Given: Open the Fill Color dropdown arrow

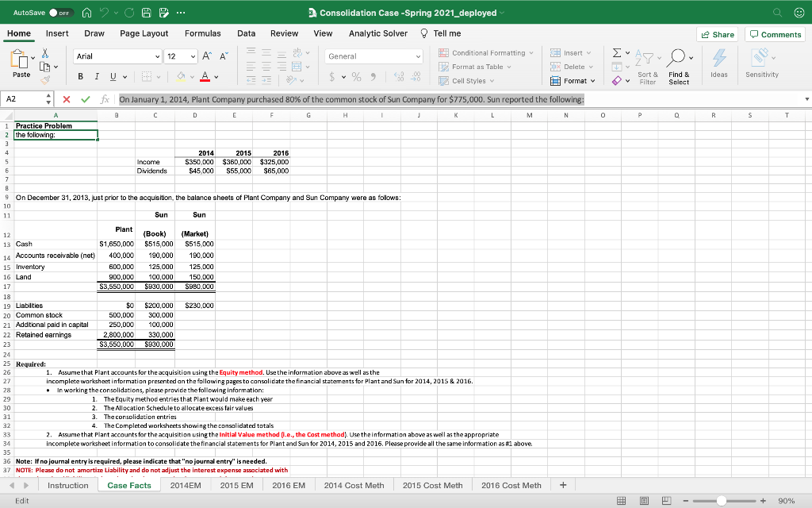Looking at the screenshot, I should (191, 77).
